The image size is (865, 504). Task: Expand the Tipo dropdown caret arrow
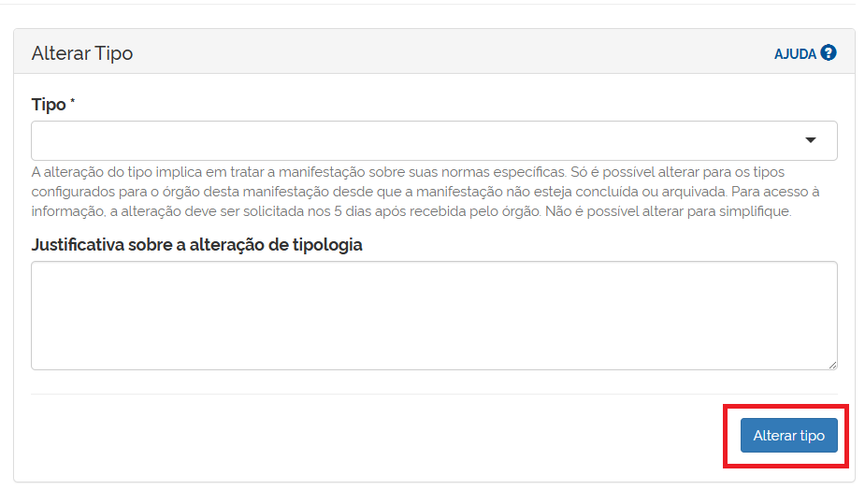click(811, 140)
